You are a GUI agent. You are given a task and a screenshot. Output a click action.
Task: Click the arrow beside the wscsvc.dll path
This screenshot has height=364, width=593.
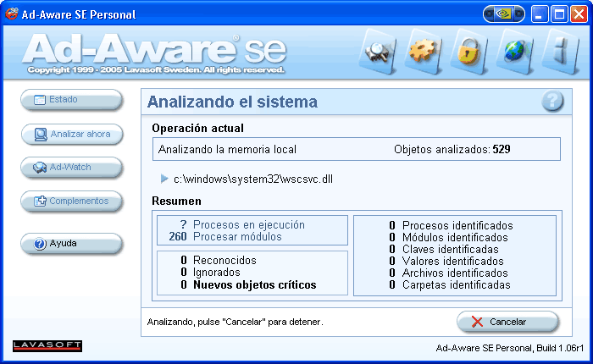(x=164, y=179)
